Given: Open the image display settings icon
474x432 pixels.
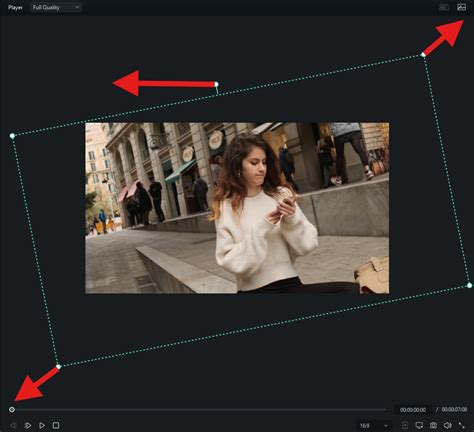Looking at the screenshot, I should tap(461, 7).
